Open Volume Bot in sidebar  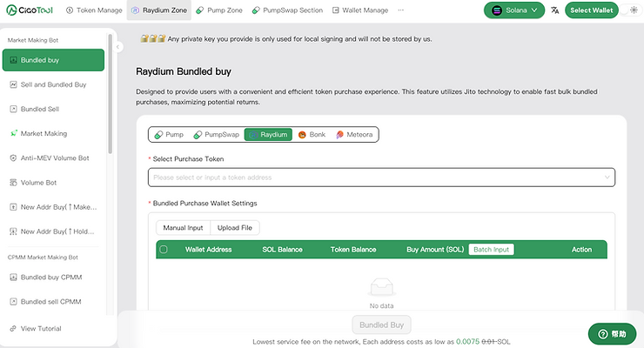pyautogui.click(x=53, y=183)
